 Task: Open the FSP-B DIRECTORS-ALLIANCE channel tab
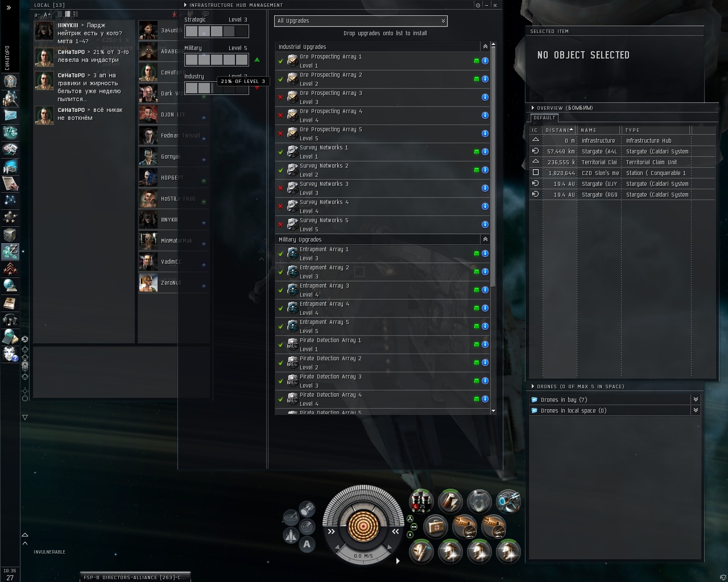pyautogui.click(x=135, y=577)
